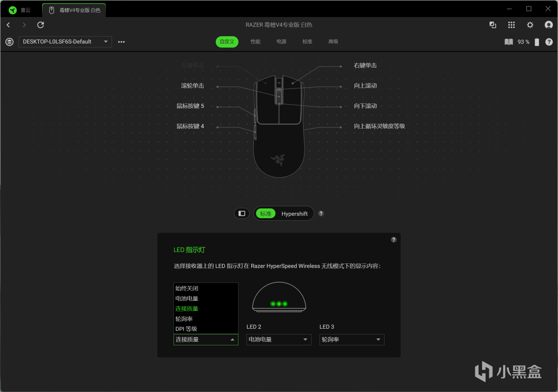Select the 鼠标按键 4 assignment
Screen dimensions: 558x392
click(x=190, y=126)
